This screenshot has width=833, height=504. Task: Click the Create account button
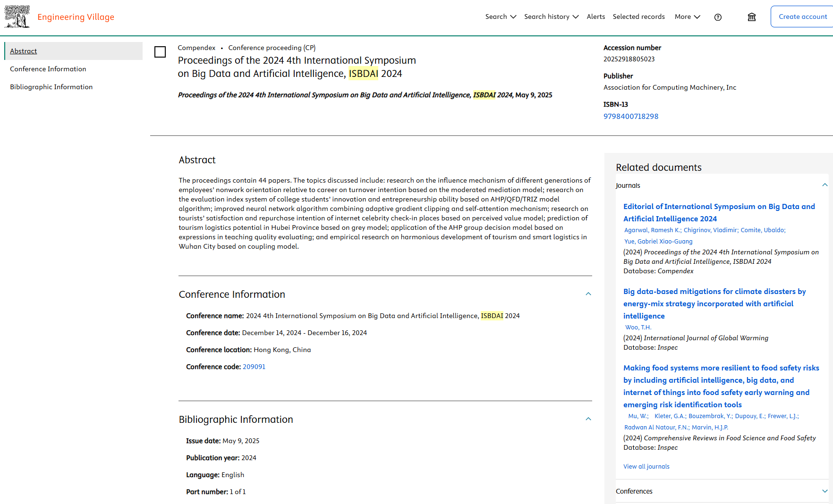click(802, 17)
